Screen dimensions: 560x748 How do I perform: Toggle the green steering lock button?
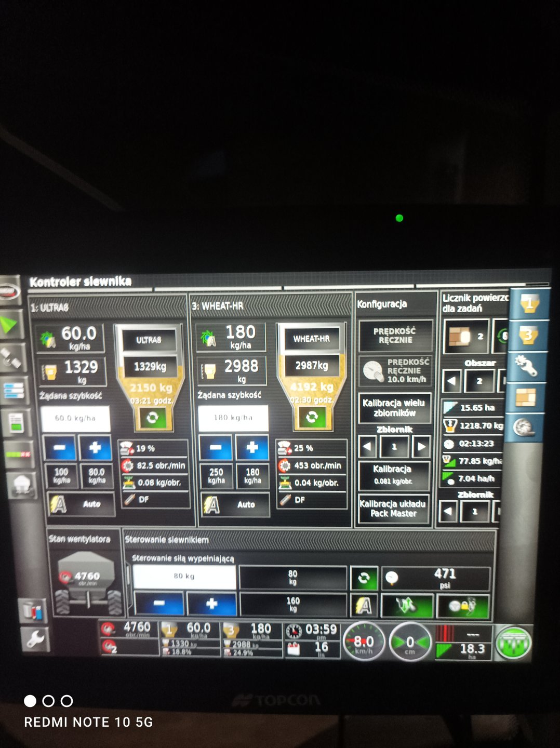pos(463,606)
